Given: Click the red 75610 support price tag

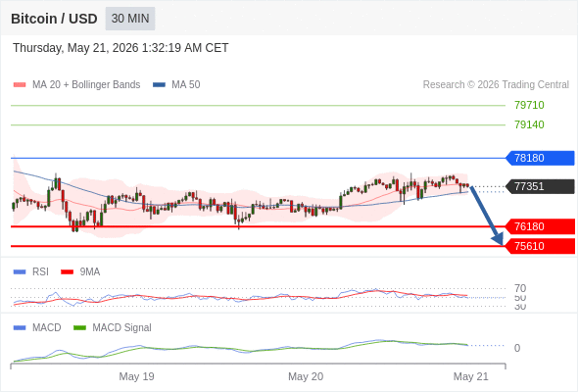Looking at the screenshot, I should (540, 246).
